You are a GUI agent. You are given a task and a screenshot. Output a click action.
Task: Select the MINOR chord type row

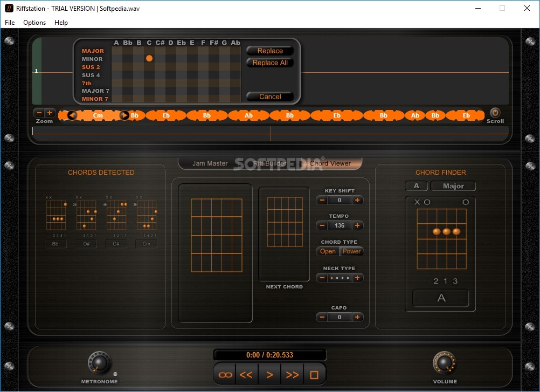tap(92, 59)
